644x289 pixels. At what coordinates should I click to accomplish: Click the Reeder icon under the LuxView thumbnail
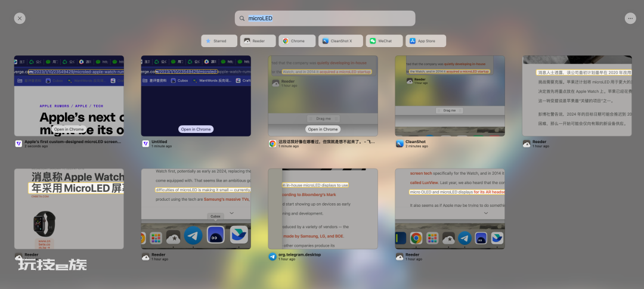(x=400, y=257)
